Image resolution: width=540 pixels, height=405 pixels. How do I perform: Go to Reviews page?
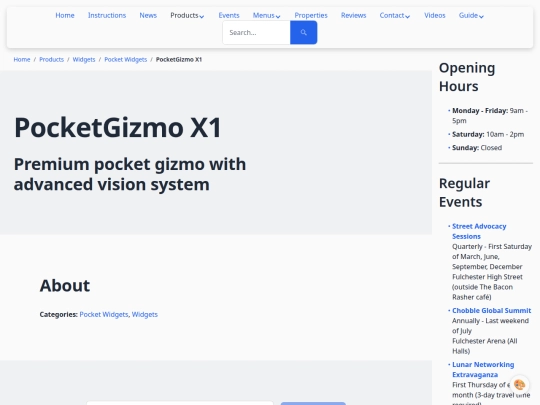click(x=353, y=15)
